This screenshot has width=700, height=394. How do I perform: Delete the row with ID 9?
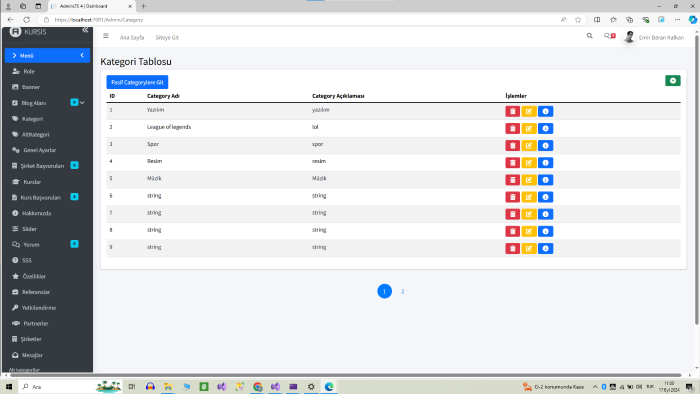pos(512,249)
